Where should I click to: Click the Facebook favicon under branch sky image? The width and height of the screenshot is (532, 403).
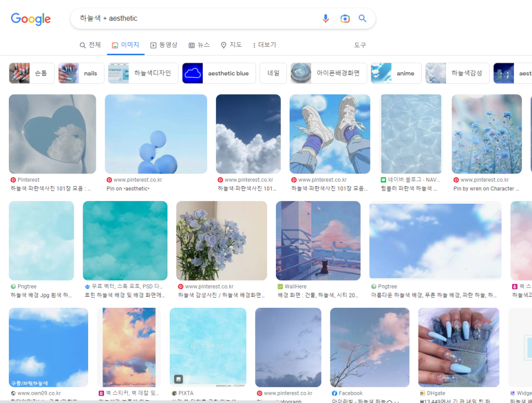334,394
